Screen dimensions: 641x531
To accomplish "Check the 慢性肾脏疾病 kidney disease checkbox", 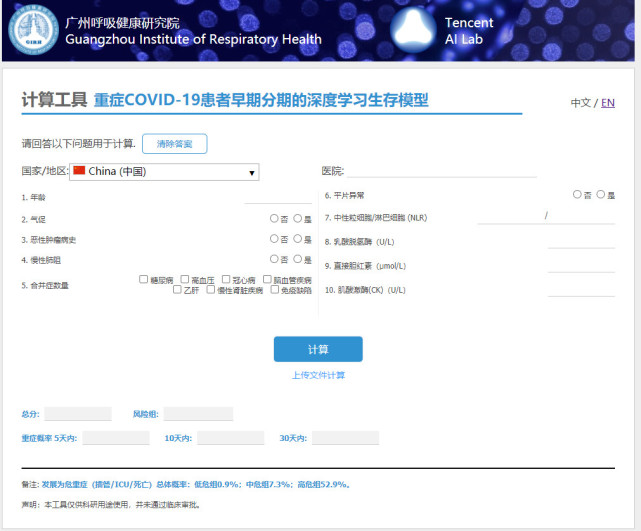I will [211, 289].
